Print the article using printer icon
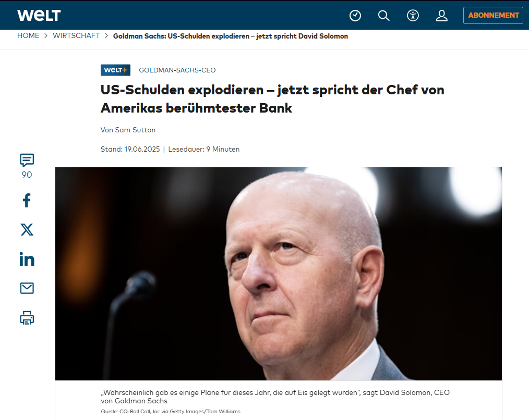The width and height of the screenshot is (529, 420). tap(27, 318)
